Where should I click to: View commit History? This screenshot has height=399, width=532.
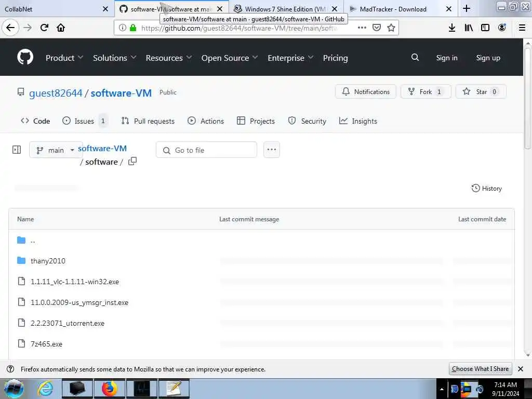click(486, 188)
